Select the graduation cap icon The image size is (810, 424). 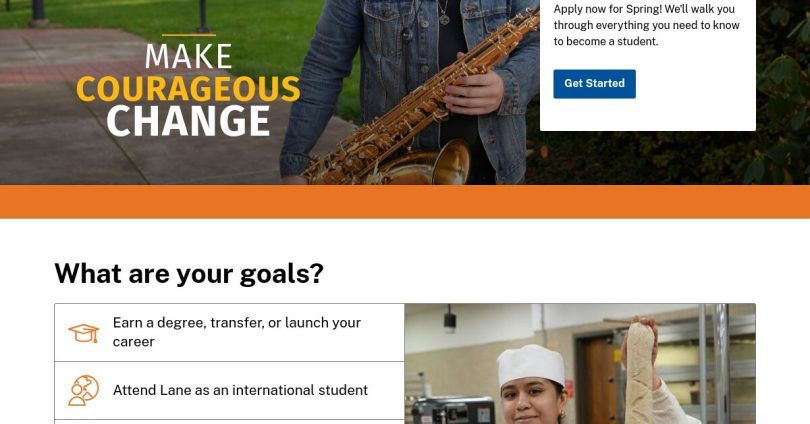pyautogui.click(x=83, y=333)
